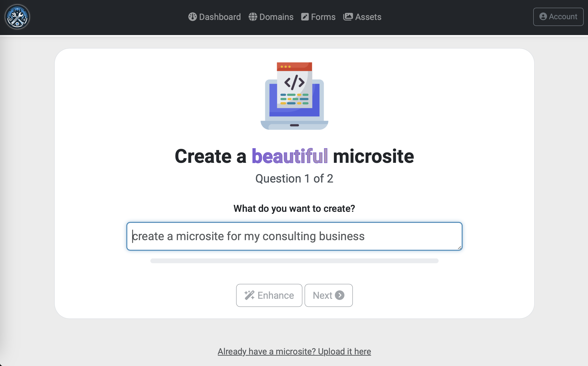
Task: Click the progress bar below the text box
Action: (x=294, y=261)
